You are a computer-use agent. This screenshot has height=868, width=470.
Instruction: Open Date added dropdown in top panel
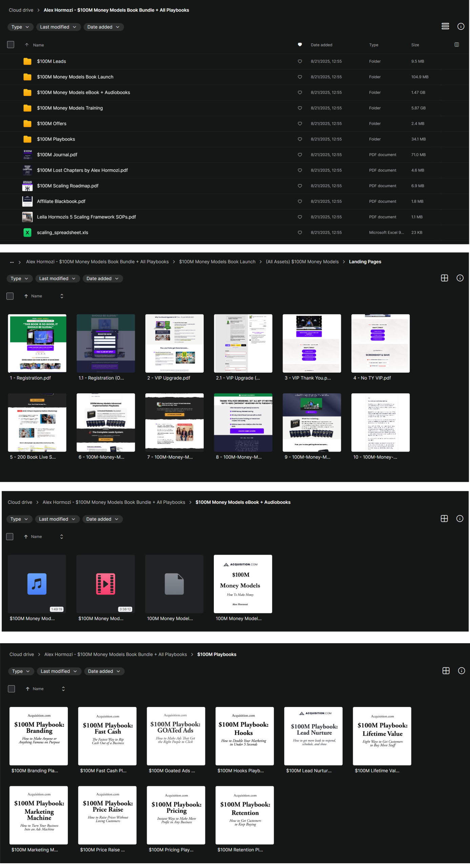[x=103, y=27]
